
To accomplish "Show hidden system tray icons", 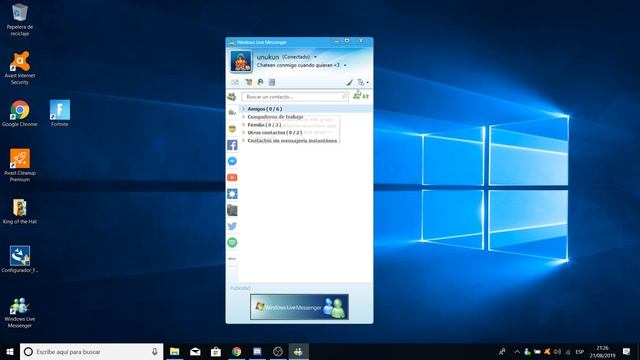I will tap(517, 351).
